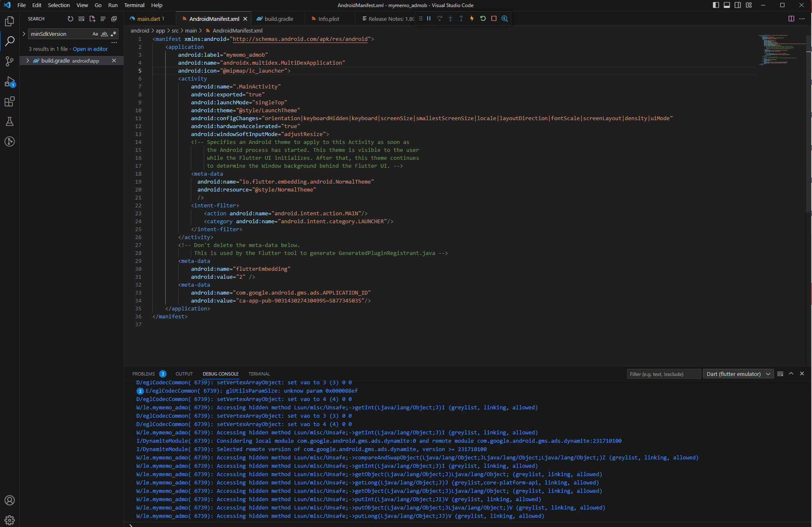Viewport: 812px width, 527px height.
Task: Pause the debug session
Action: click(x=429, y=18)
